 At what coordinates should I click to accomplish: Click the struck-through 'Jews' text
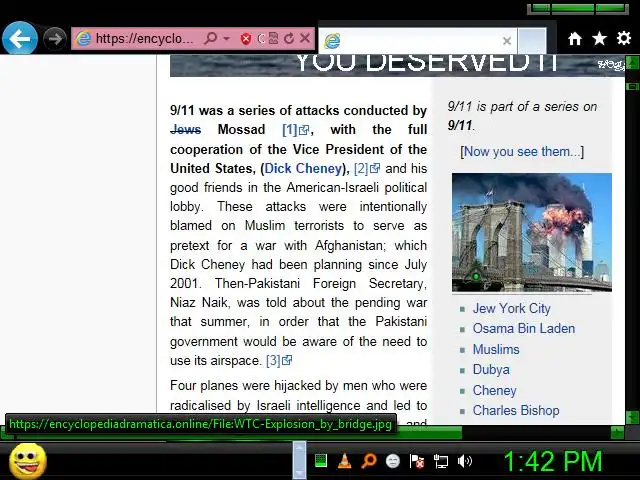click(x=185, y=130)
